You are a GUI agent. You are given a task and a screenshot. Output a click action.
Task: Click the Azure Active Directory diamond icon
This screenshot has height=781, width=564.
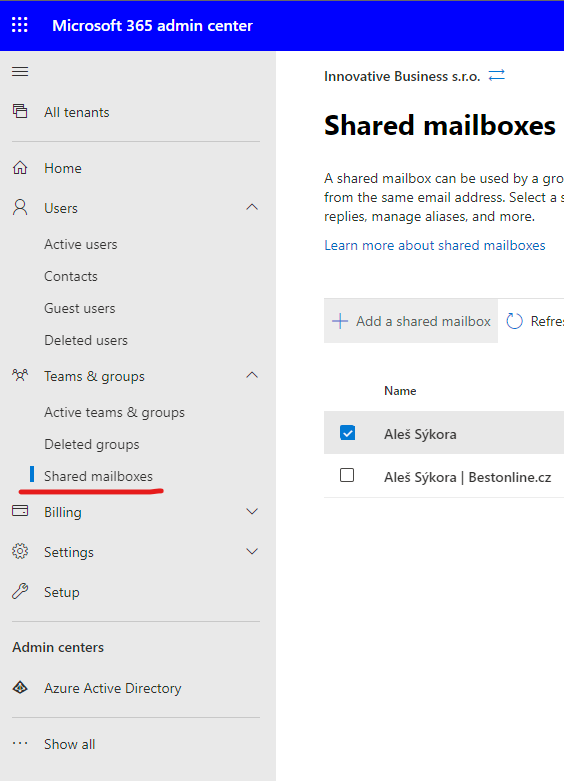[20, 687]
